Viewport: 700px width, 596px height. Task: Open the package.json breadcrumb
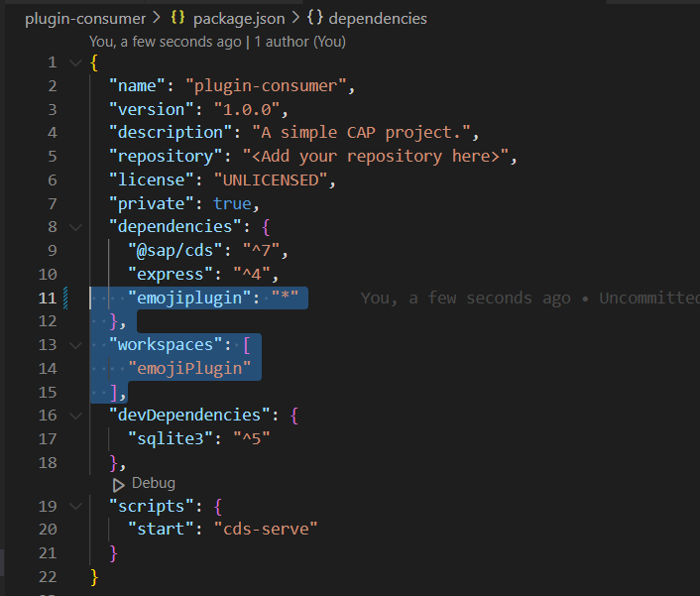point(239,19)
